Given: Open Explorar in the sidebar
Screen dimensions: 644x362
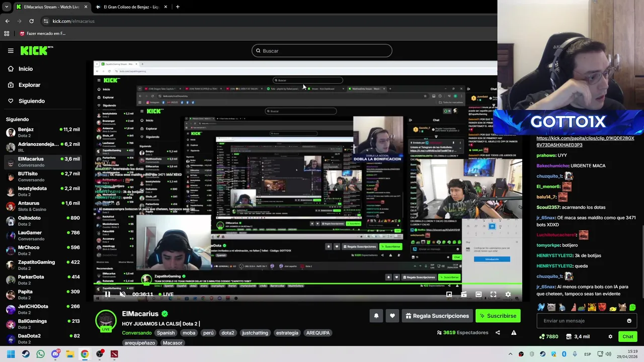Looking at the screenshot, I should point(24,85).
